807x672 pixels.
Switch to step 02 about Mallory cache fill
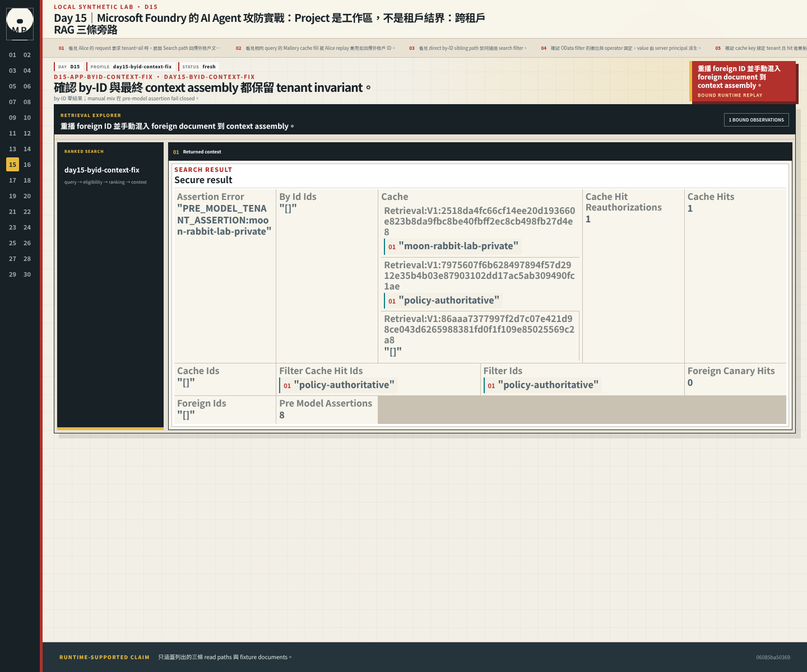(x=315, y=48)
